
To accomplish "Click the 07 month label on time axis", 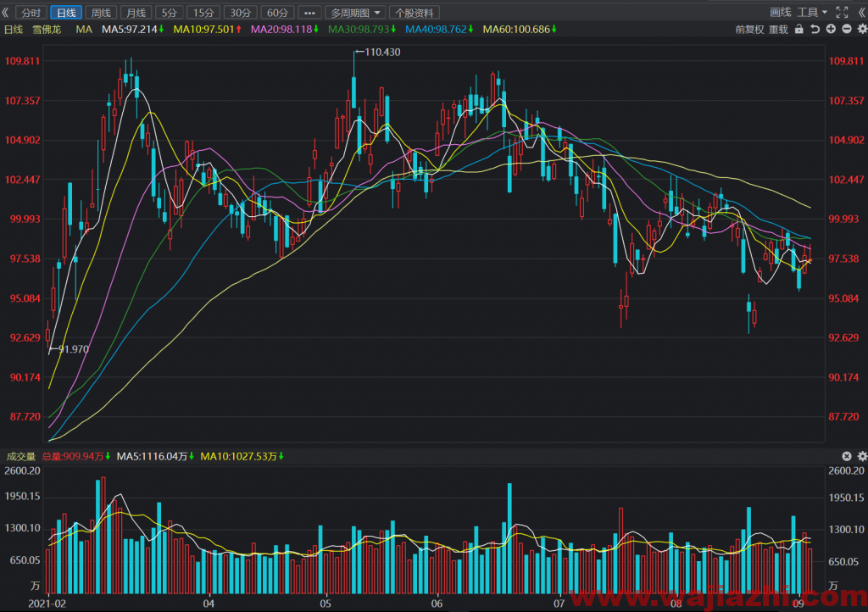I will pyautogui.click(x=559, y=604).
